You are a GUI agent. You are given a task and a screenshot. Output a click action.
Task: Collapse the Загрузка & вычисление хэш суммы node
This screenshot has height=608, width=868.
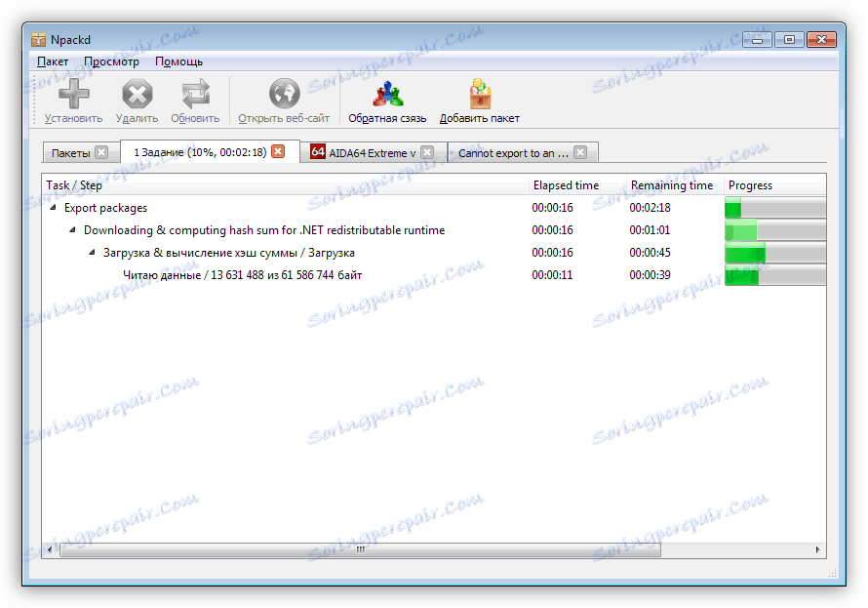pyautogui.click(x=93, y=253)
